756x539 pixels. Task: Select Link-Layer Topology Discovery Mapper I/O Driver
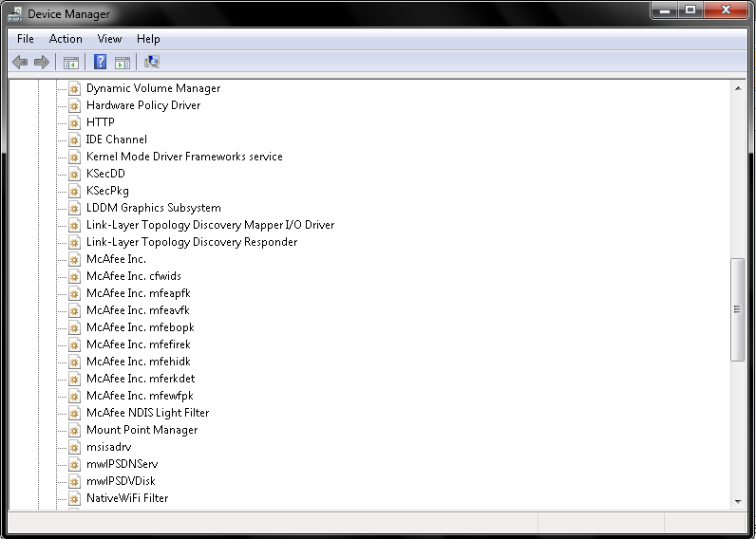pos(210,225)
